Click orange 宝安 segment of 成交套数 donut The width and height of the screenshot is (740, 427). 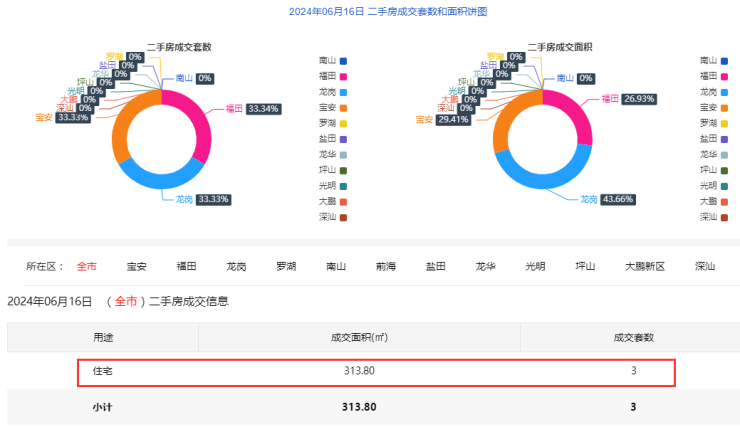[x=127, y=140]
